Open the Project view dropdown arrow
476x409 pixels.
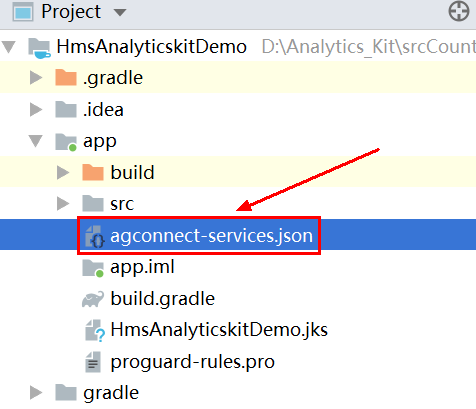click(x=120, y=13)
